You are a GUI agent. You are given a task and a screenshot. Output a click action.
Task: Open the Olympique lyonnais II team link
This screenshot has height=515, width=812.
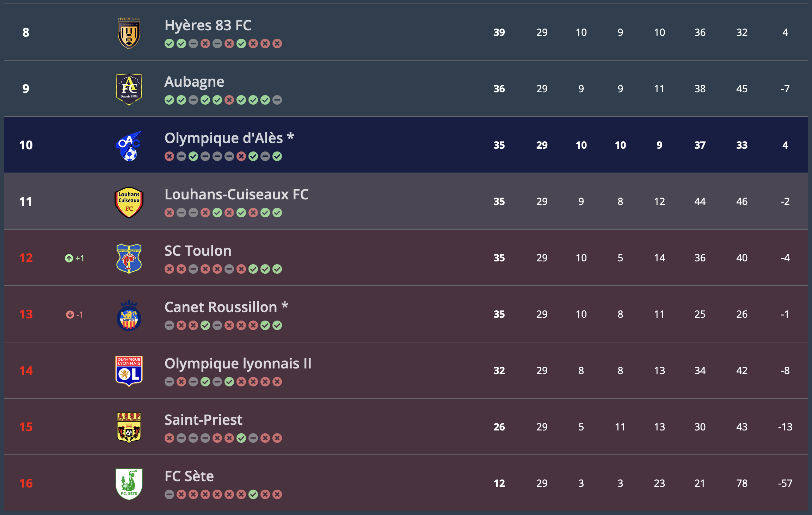[238, 364]
